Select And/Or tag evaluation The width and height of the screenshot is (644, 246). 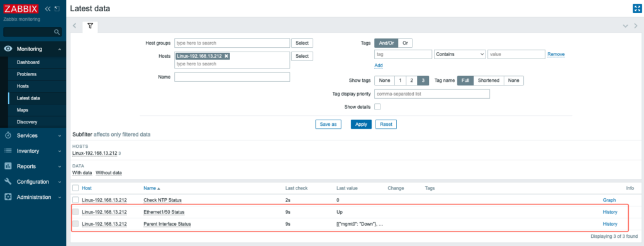pyautogui.click(x=386, y=43)
